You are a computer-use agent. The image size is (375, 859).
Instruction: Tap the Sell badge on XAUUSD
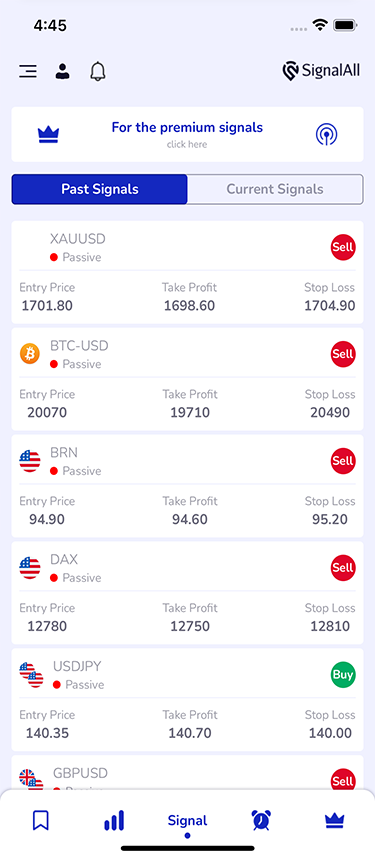click(343, 247)
